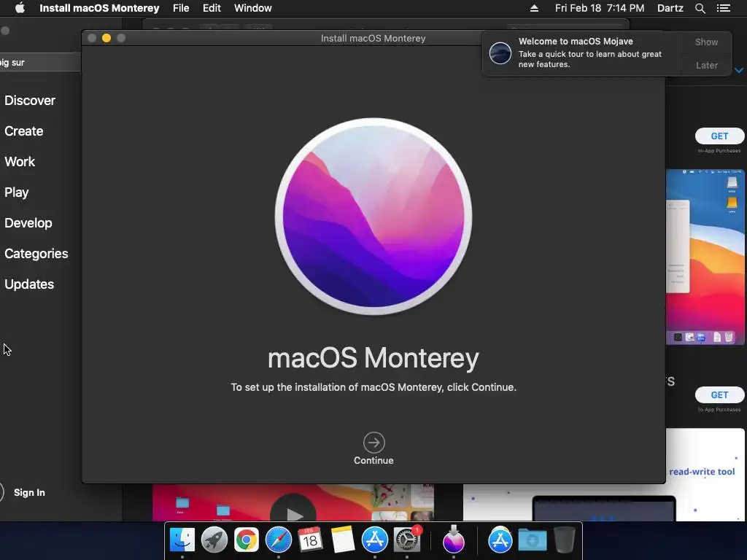Screen dimensions: 747x560
Task: Open the Window menu
Action: [252, 8]
